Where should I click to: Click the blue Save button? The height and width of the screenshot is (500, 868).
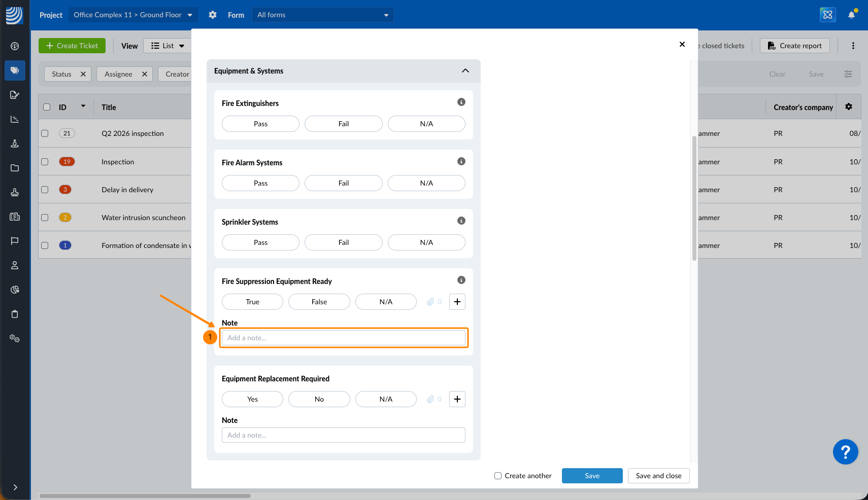pos(592,476)
